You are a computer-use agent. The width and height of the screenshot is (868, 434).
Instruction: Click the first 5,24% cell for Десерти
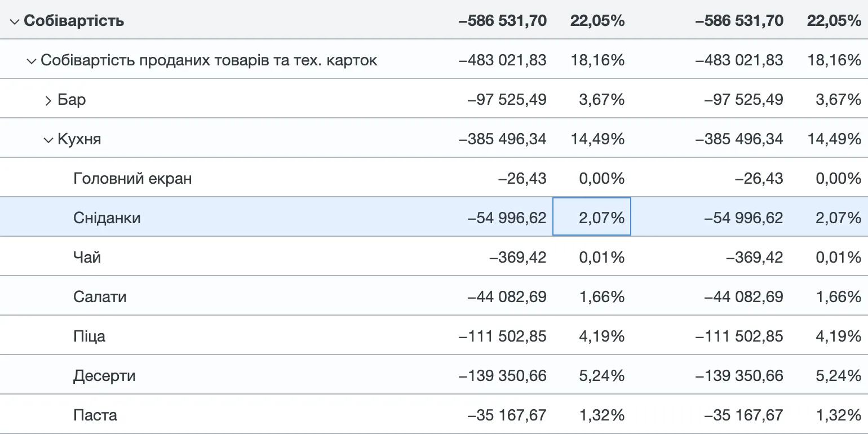coord(601,376)
